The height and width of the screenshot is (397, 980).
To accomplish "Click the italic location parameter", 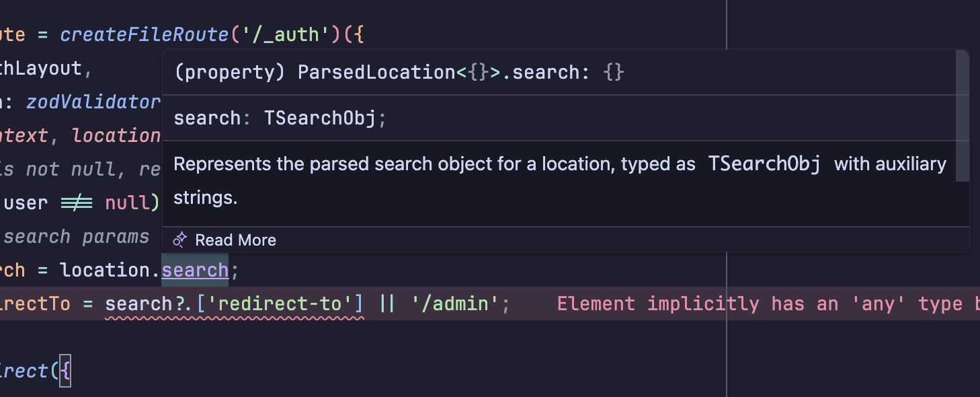I will coord(116,135).
